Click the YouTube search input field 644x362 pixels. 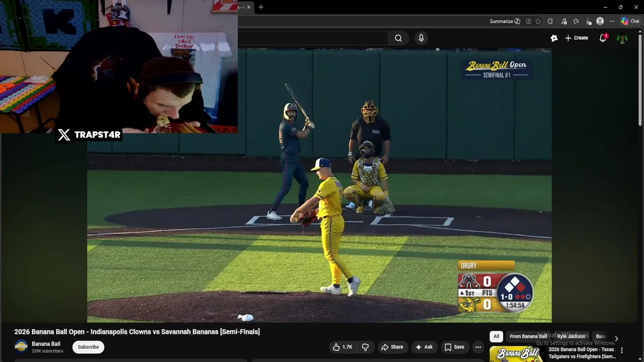coord(312,38)
